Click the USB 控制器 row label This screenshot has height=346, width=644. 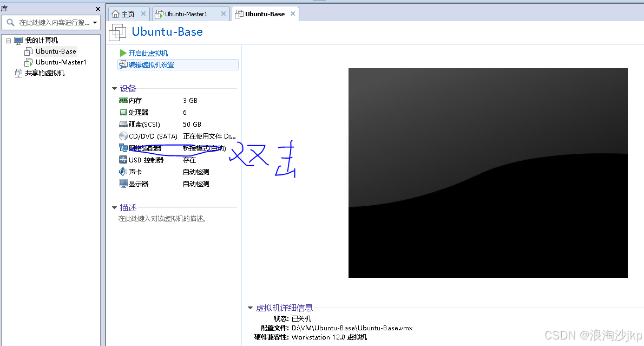click(146, 160)
